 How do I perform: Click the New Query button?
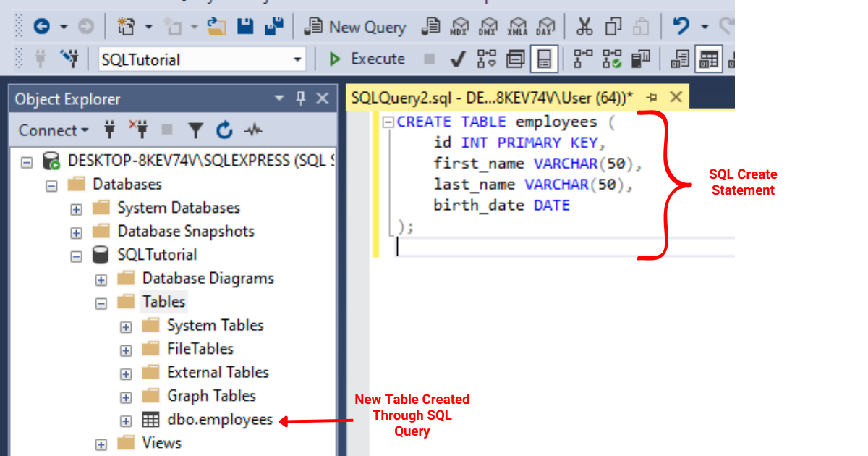pos(355,28)
